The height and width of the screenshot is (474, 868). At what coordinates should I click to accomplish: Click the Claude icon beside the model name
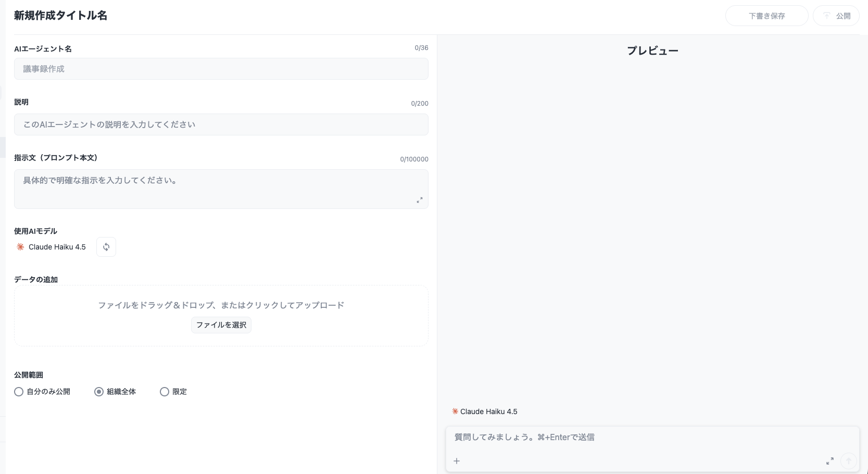click(20, 247)
